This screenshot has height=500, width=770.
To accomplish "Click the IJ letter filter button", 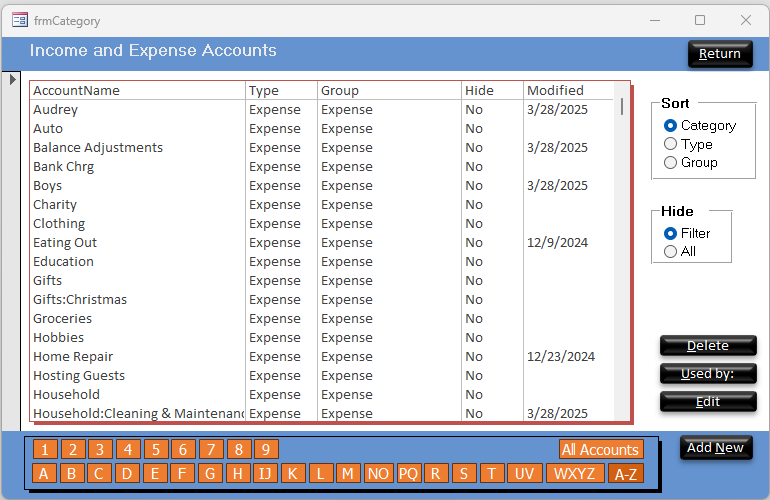I will [x=265, y=474].
